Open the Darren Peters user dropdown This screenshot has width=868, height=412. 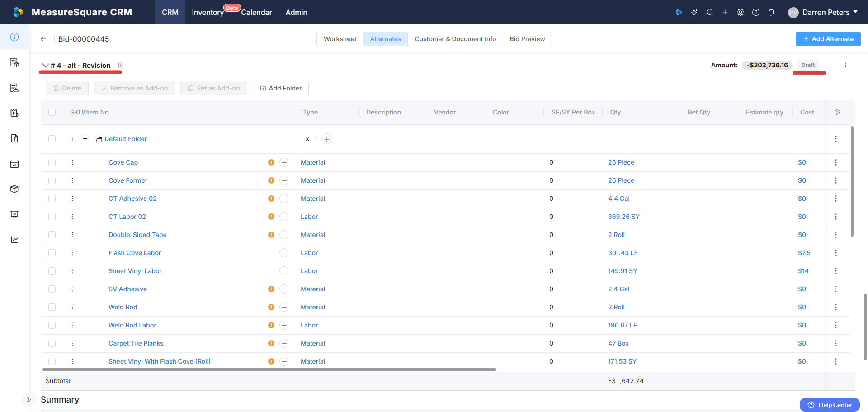[x=823, y=12]
